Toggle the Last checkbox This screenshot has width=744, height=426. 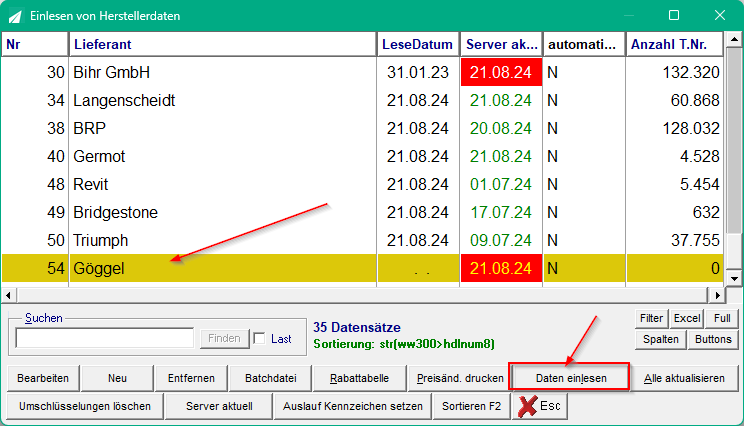point(259,339)
